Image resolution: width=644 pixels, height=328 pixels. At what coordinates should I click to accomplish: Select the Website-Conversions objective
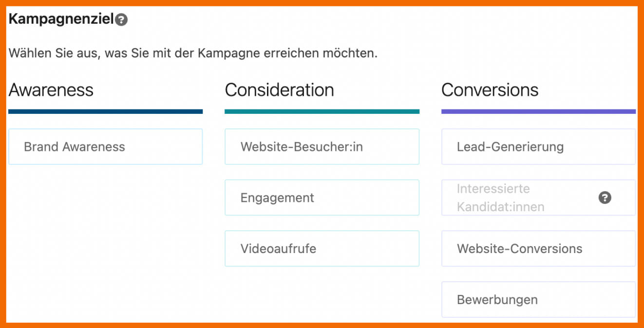[538, 249]
